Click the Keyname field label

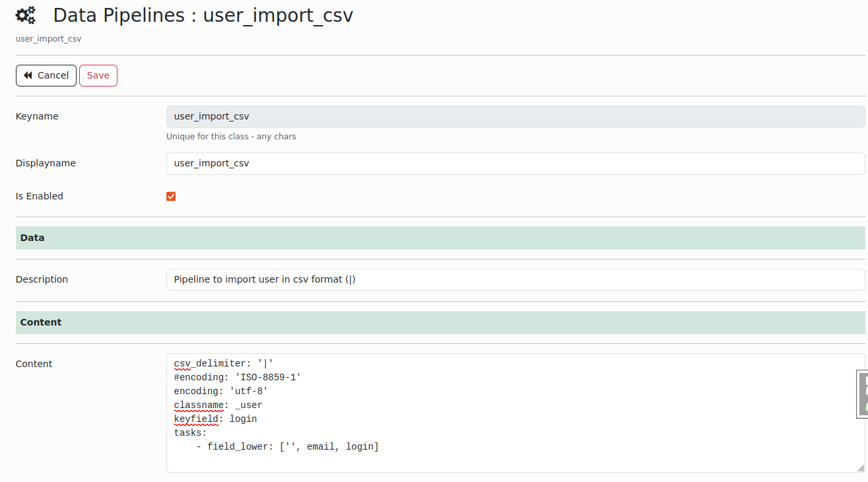pyautogui.click(x=37, y=117)
